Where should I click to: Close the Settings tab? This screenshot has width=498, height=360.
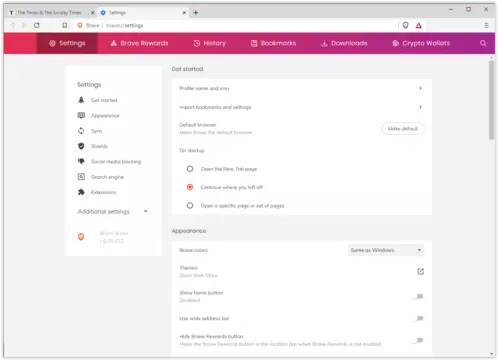pos(184,13)
